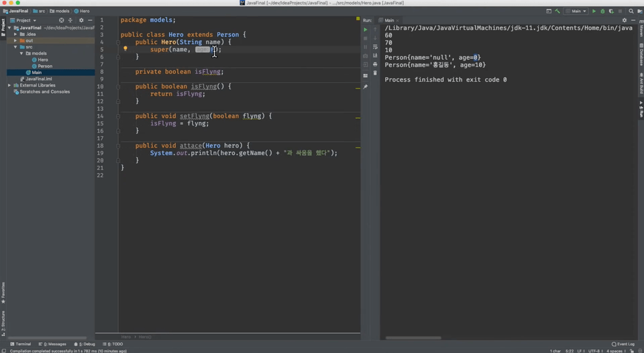
Task: Open the Debug tool window
Action: click(x=85, y=344)
